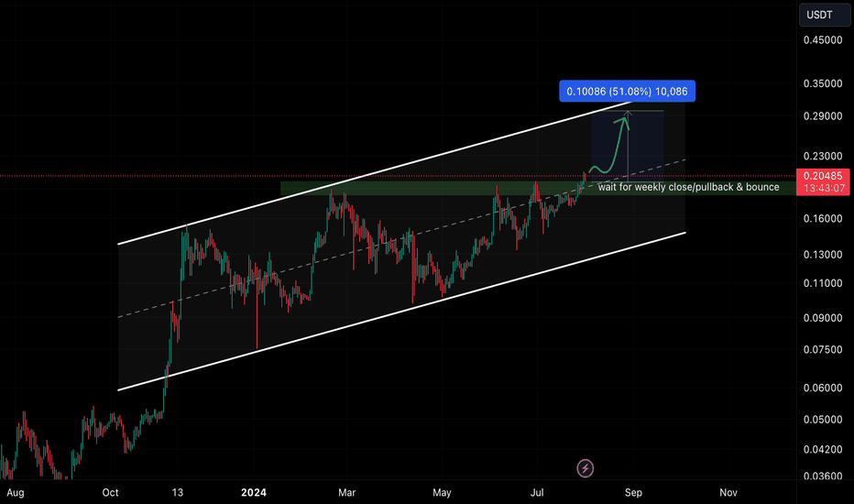Image resolution: width=854 pixels, height=504 pixels.
Task: Click the USDT currency button
Action: coord(824,15)
